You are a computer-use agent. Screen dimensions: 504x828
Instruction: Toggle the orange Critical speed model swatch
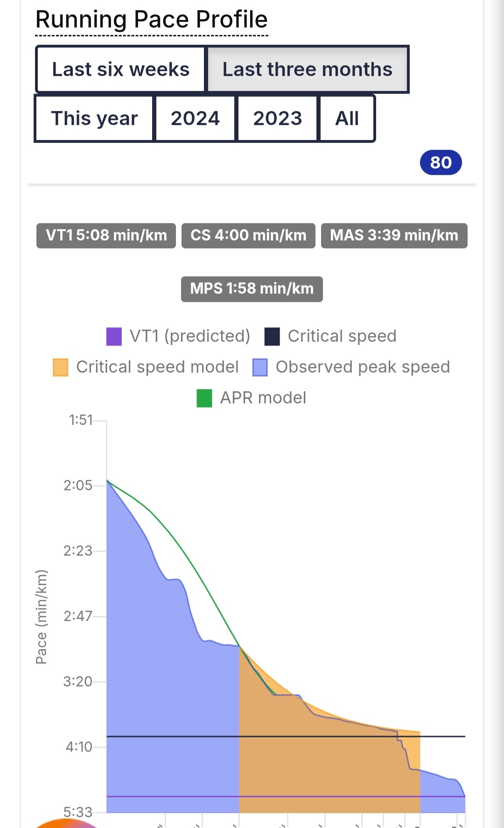pyautogui.click(x=61, y=367)
